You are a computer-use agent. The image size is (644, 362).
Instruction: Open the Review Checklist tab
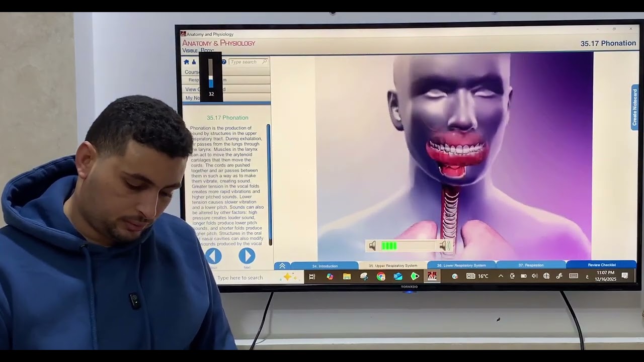click(602, 264)
